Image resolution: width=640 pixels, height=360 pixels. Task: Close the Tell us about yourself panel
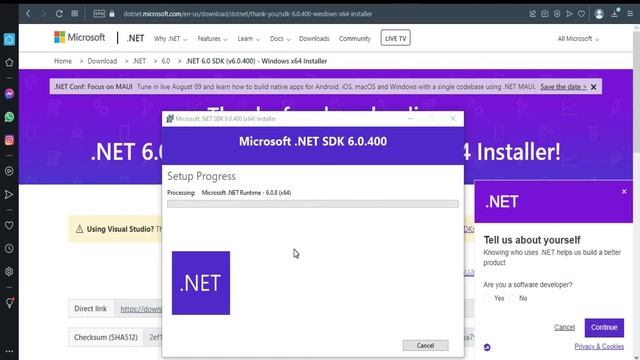coord(624,191)
